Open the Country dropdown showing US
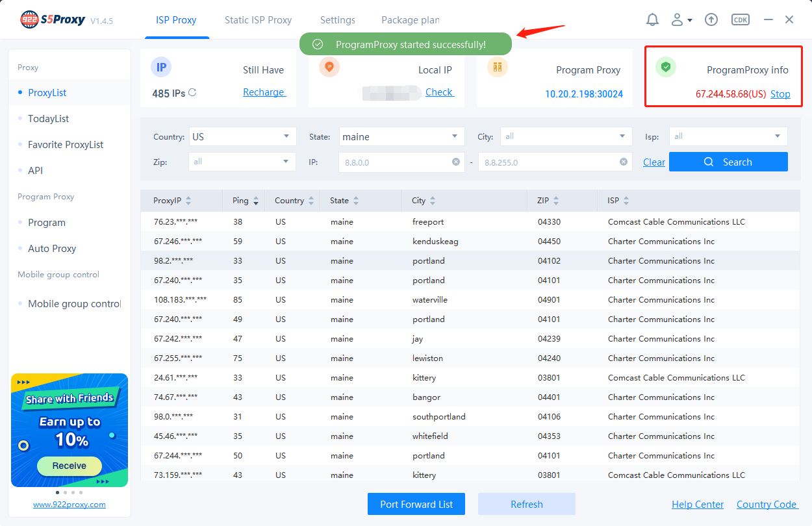The image size is (812, 526). 243,136
